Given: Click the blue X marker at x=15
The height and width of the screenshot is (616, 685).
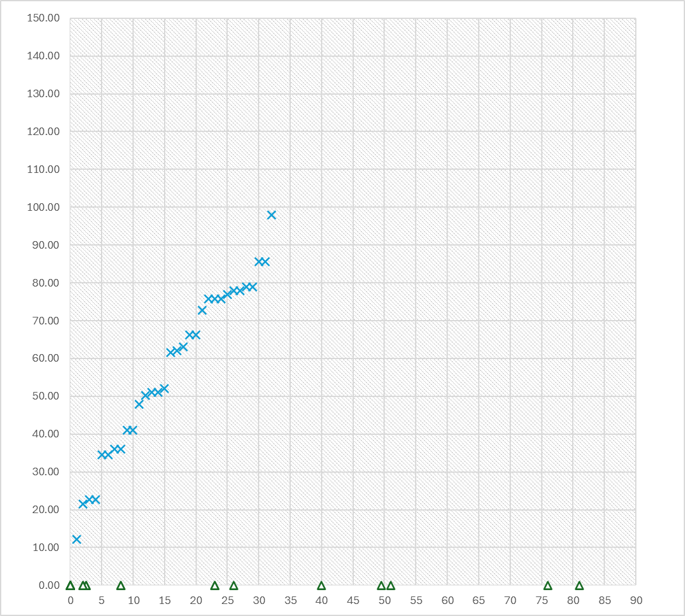Looking at the screenshot, I should [x=164, y=389].
